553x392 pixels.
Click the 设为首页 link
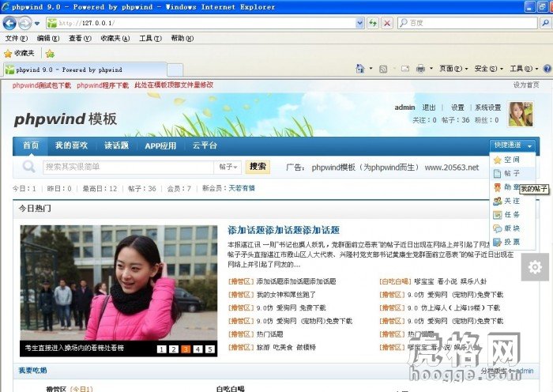[x=526, y=85]
